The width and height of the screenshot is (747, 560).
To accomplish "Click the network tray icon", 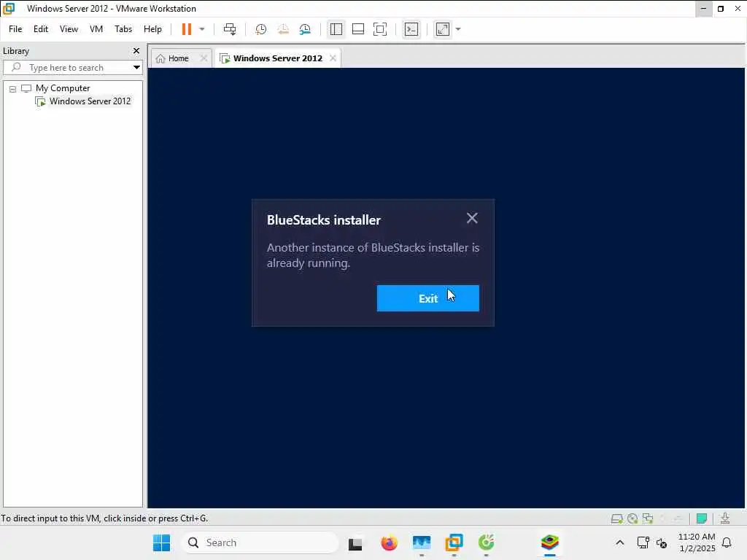I will coord(643,542).
